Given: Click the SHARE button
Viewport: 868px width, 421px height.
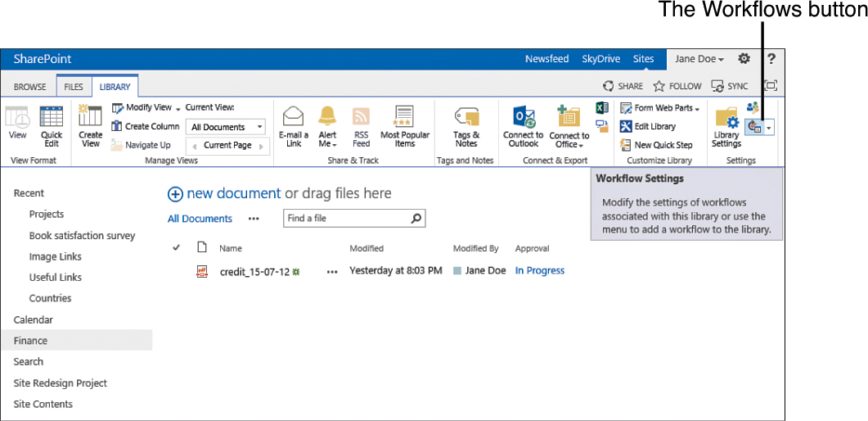Looking at the screenshot, I should pyautogui.click(x=623, y=87).
